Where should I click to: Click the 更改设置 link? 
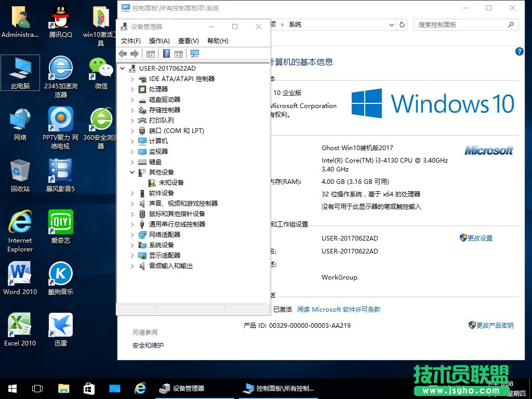tap(480, 238)
